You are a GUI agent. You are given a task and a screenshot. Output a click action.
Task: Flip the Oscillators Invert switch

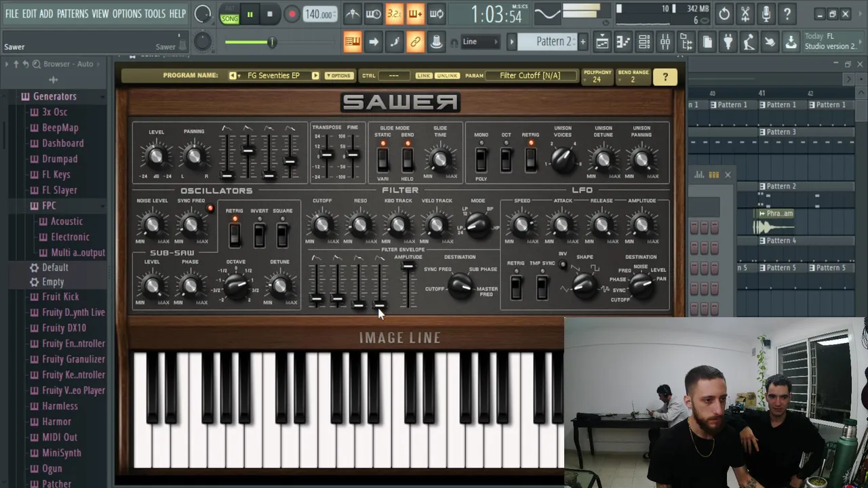click(259, 235)
